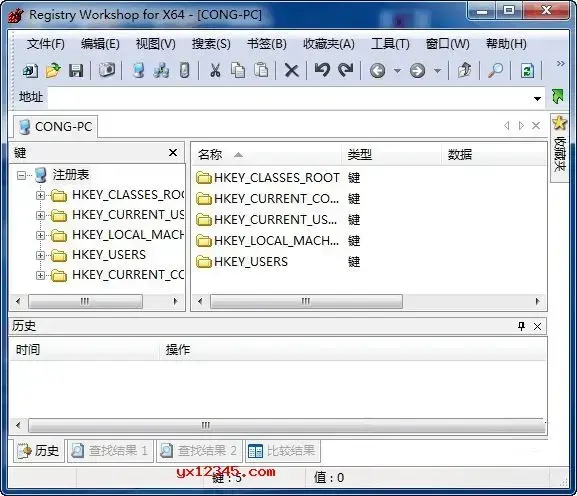
Task: Expand HKEY_LOCAL_MACHINE tree node
Action: 40,235
